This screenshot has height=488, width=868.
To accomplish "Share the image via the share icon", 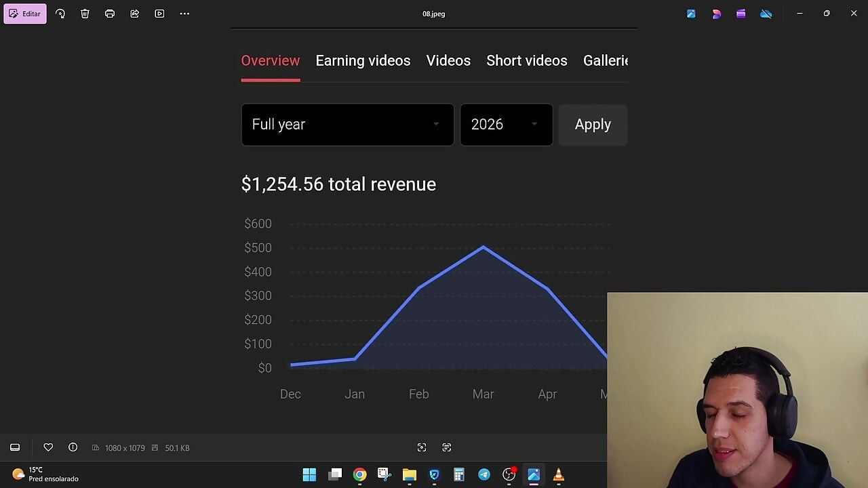I will click(x=135, y=14).
